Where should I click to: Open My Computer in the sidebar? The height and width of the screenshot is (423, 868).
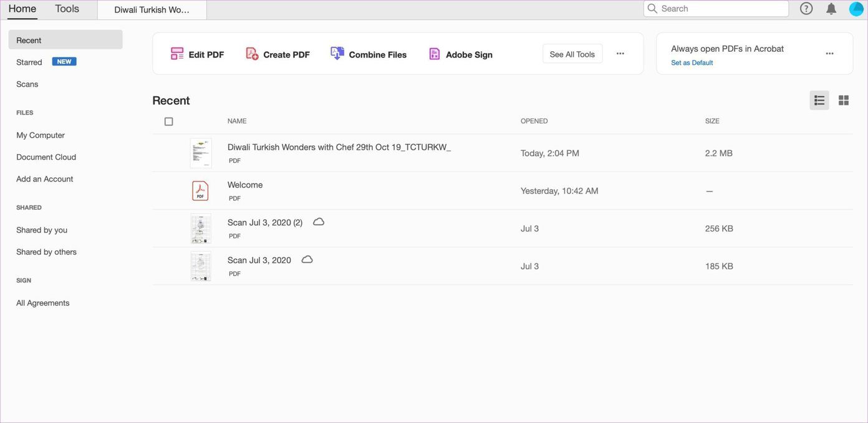tap(41, 135)
